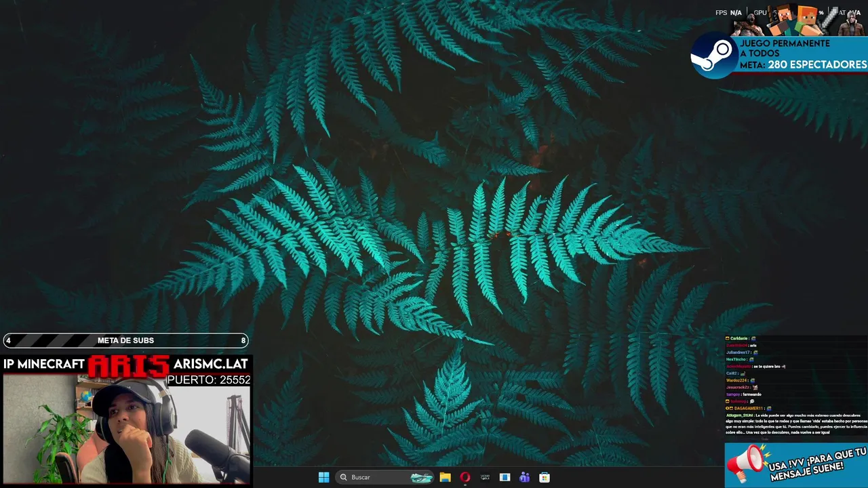Click the red ARIS logo
Screen dimensions: 868x488
tap(128, 365)
